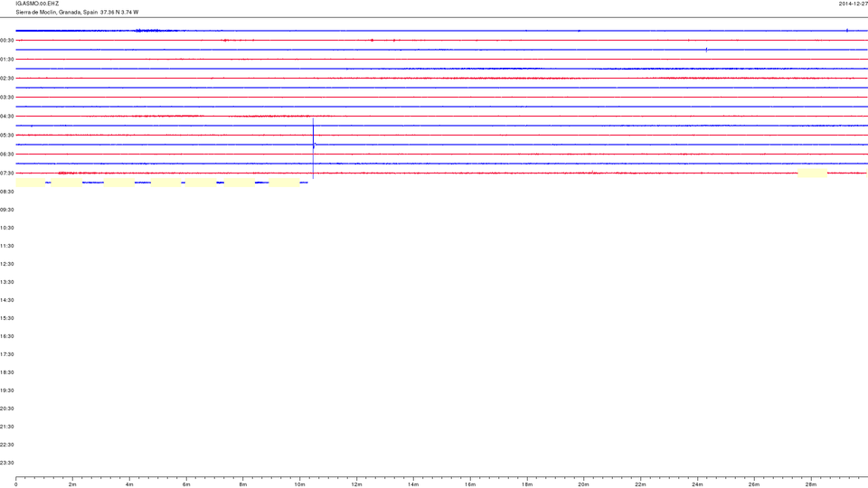868x488 pixels.
Task: Select the 26m axis tick label
Action: click(754, 484)
